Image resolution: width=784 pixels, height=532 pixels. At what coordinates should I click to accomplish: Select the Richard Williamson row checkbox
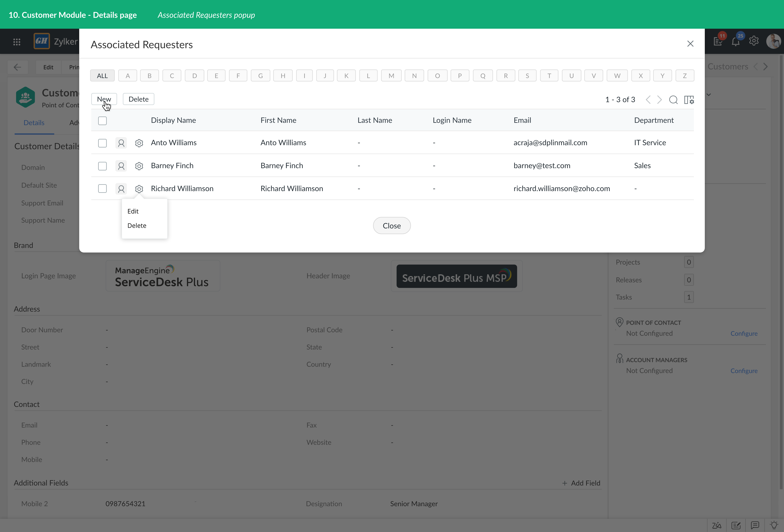click(x=102, y=189)
